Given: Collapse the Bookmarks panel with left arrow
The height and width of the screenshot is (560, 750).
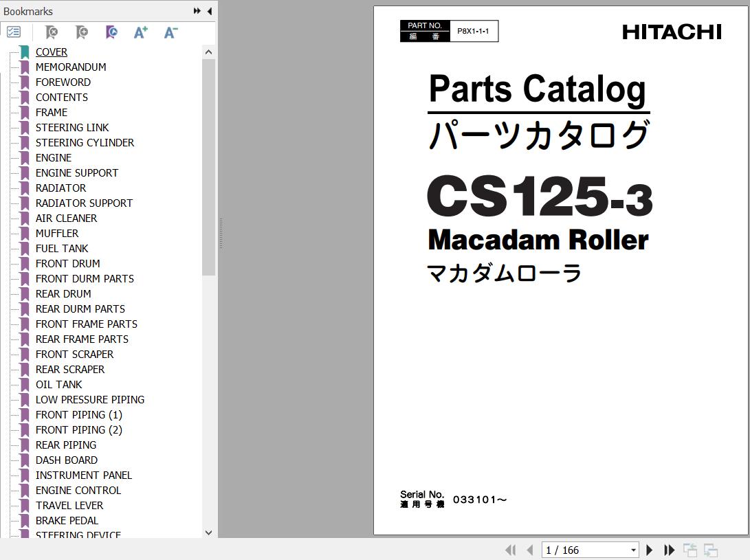Looking at the screenshot, I should pyautogui.click(x=209, y=11).
